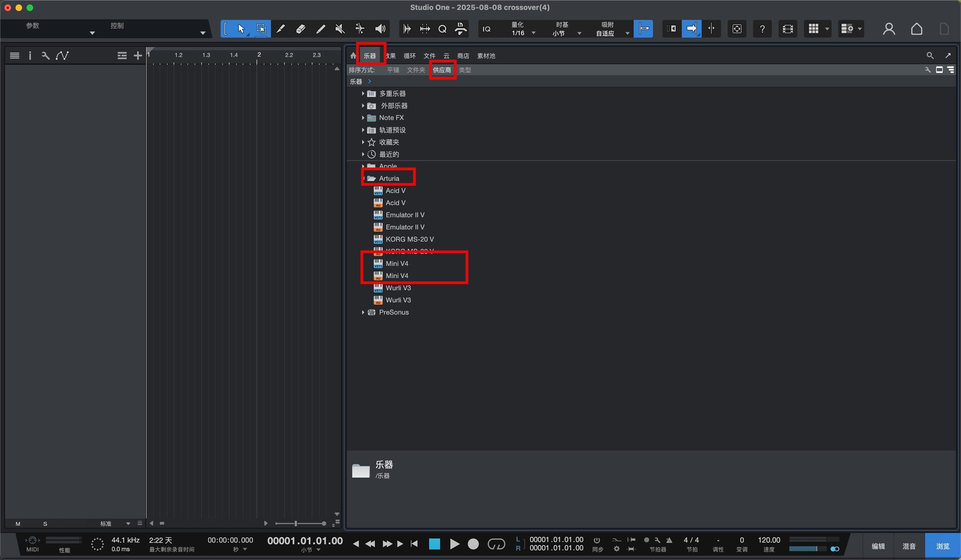Click the IQ input quantize icon
The height and width of the screenshot is (560, 961).
click(x=487, y=30)
